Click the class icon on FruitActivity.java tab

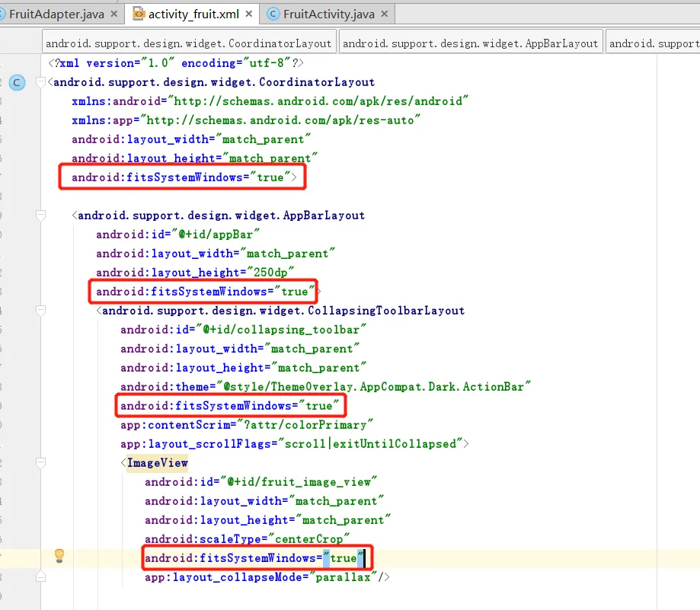(x=273, y=14)
